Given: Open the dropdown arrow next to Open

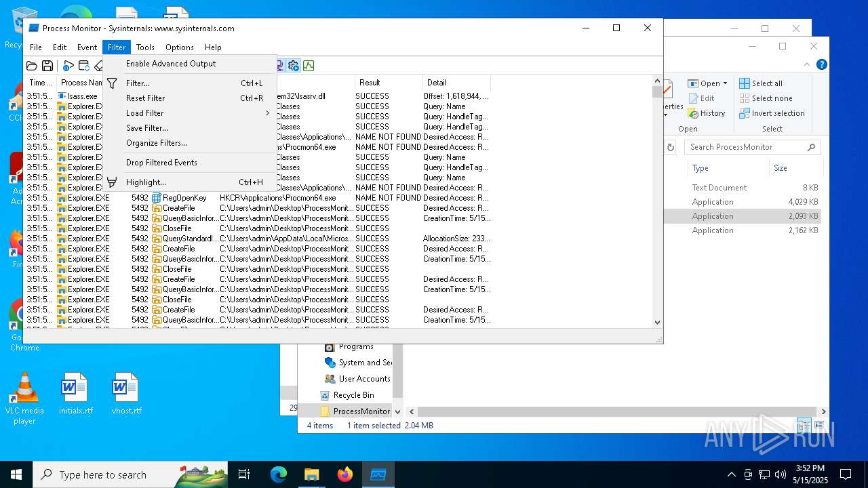Looking at the screenshot, I should click(x=725, y=83).
